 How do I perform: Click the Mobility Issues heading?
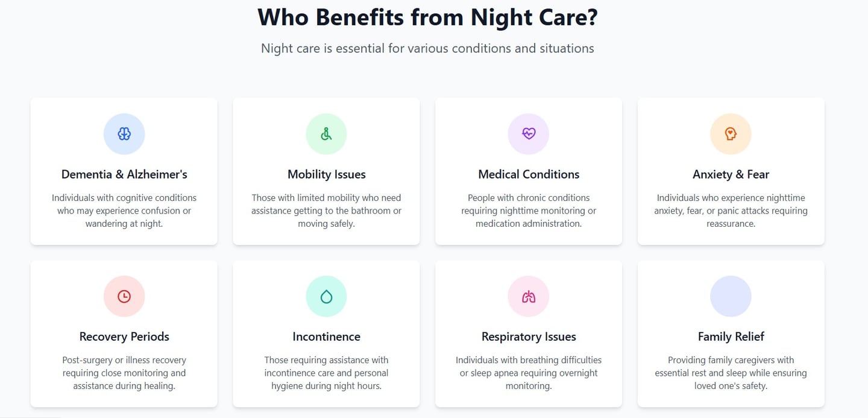click(x=326, y=174)
